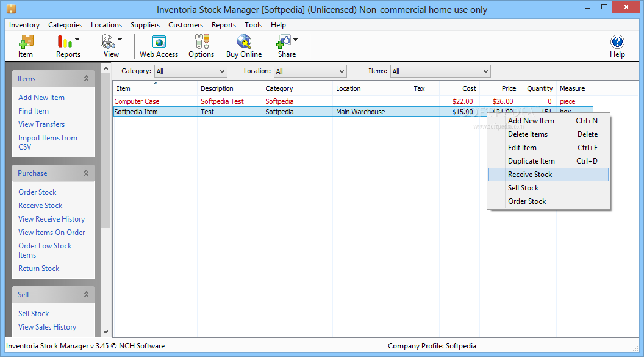This screenshot has height=357, width=644.
Task: Collapse the Items sidebar panel
Action: click(86, 79)
